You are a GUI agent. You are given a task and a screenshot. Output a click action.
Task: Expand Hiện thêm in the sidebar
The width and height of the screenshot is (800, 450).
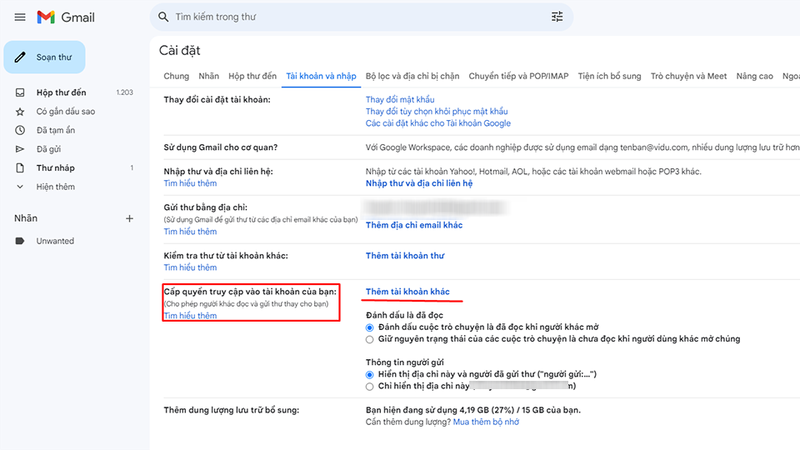[x=55, y=187]
